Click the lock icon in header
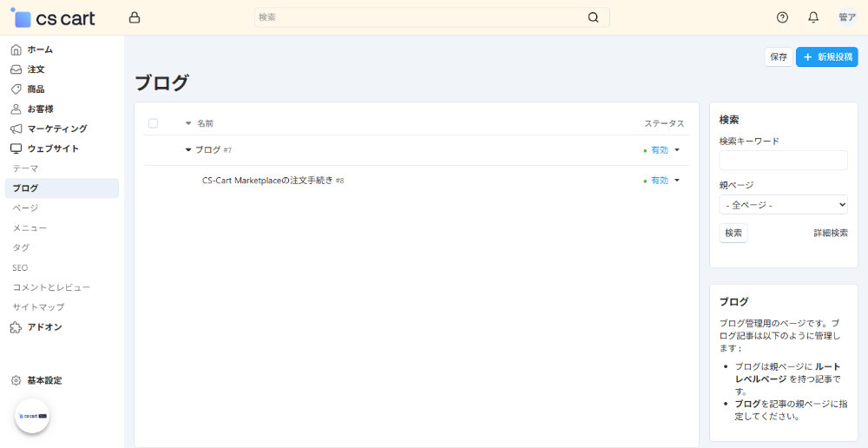The height and width of the screenshot is (448, 868). pos(134,17)
